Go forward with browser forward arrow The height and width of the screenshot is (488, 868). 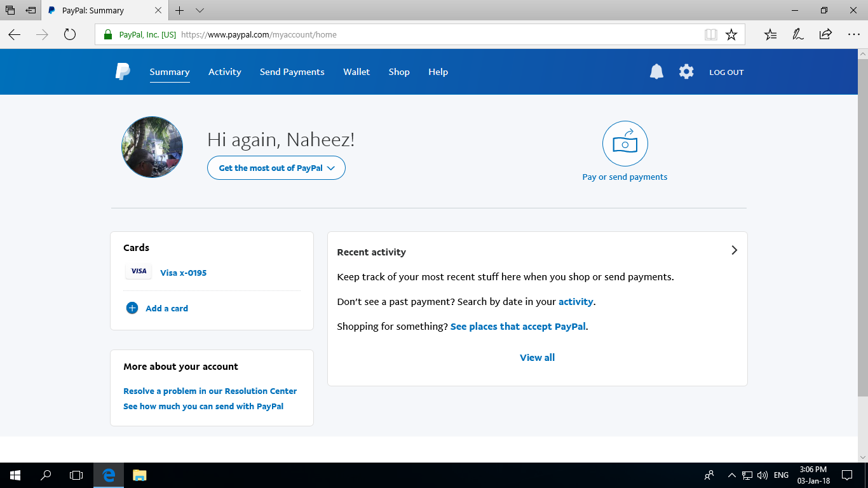(x=43, y=34)
